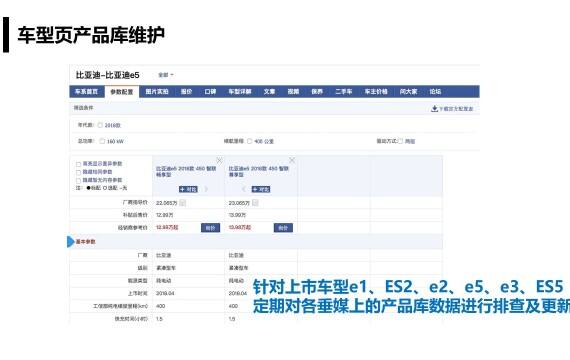Screen dimensions: 570x360
Task: Tick the 160 kW power checkbox
Action: (102, 141)
